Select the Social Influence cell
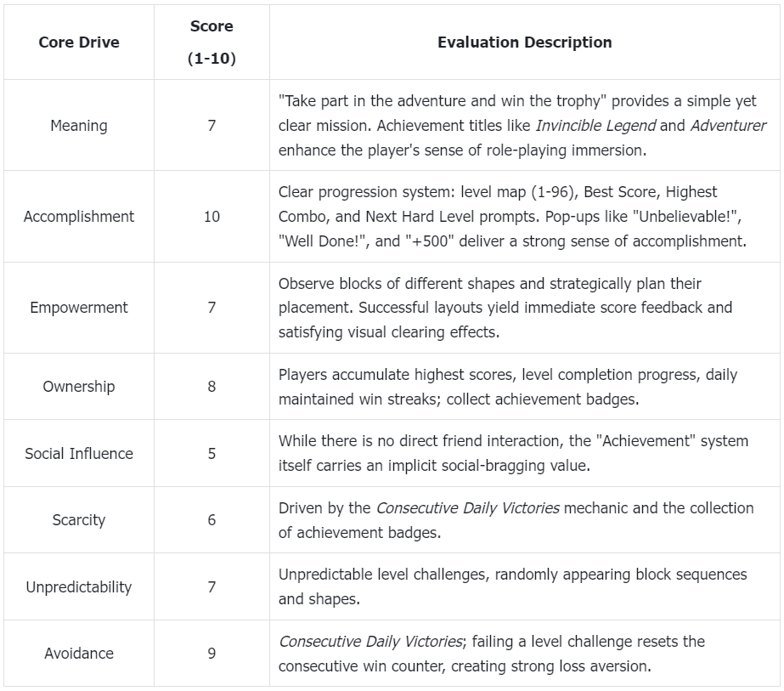The image size is (784, 691). (x=79, y=454)
